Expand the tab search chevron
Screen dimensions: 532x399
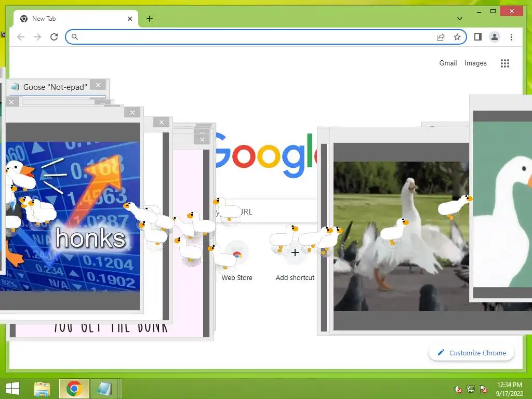tap(460, 19)
